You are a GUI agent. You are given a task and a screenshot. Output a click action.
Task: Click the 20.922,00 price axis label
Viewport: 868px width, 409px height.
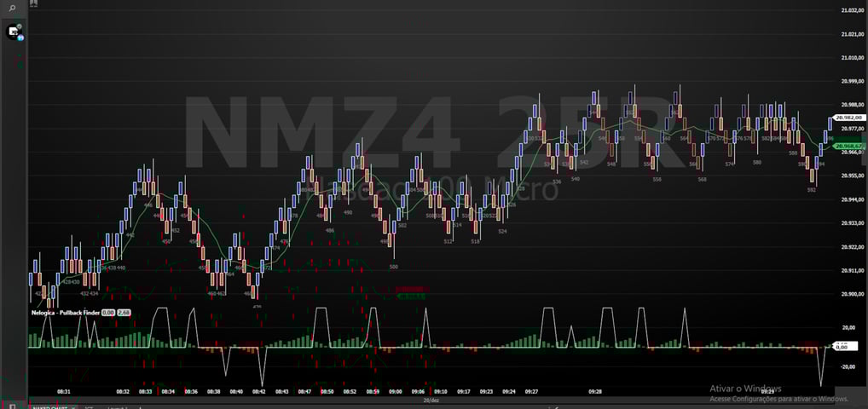tap(853, 247)
